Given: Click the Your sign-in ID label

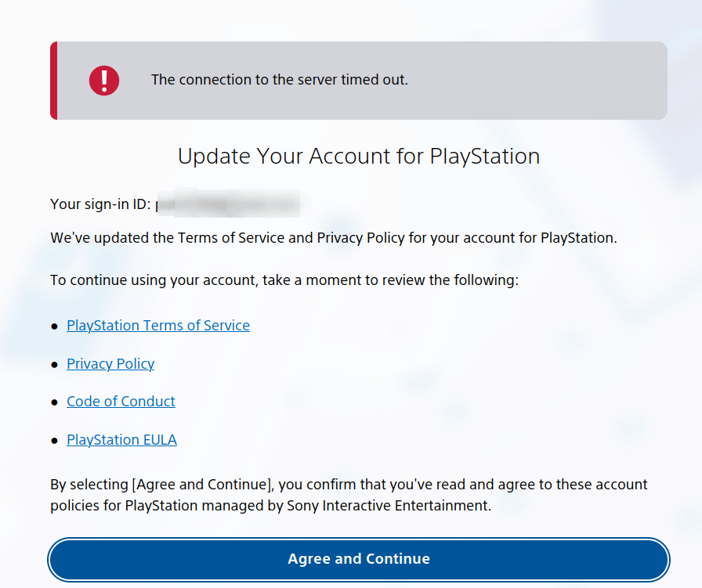Looking at the screenshot, I should (100, 204).
